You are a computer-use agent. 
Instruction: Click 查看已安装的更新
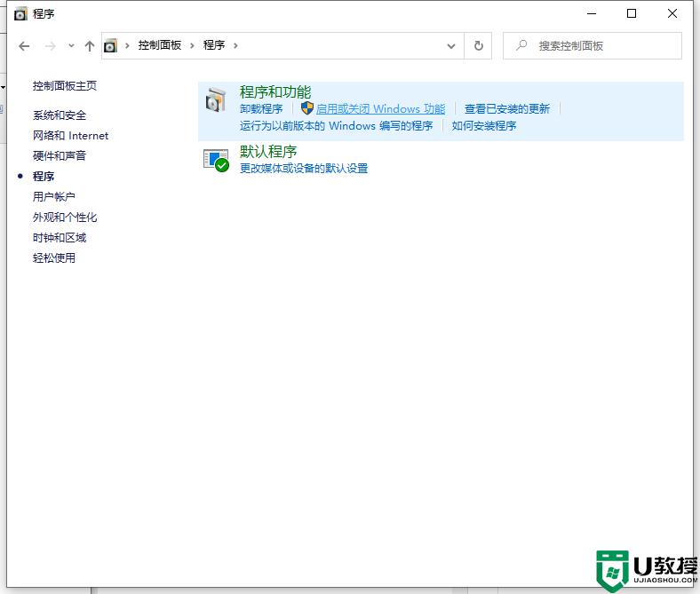pyautogui.click(x=506, y=109)
